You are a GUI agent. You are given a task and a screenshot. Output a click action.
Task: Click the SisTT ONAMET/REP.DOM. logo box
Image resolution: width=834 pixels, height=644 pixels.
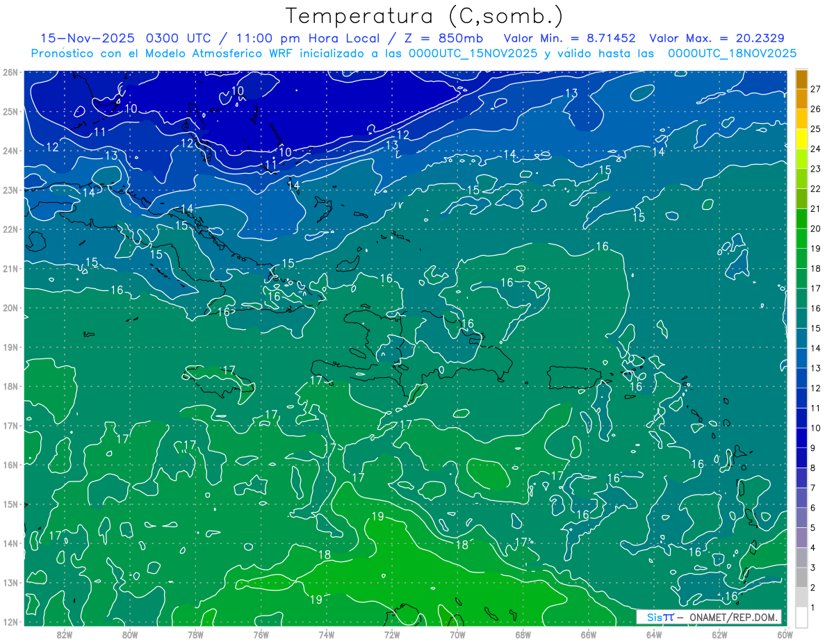(709, 617)
